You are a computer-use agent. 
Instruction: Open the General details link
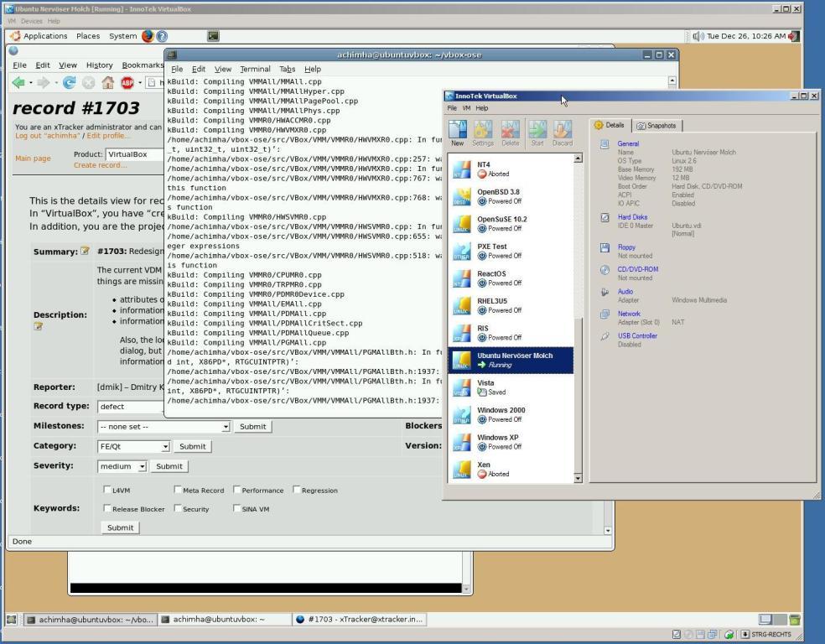coord(628,143)
